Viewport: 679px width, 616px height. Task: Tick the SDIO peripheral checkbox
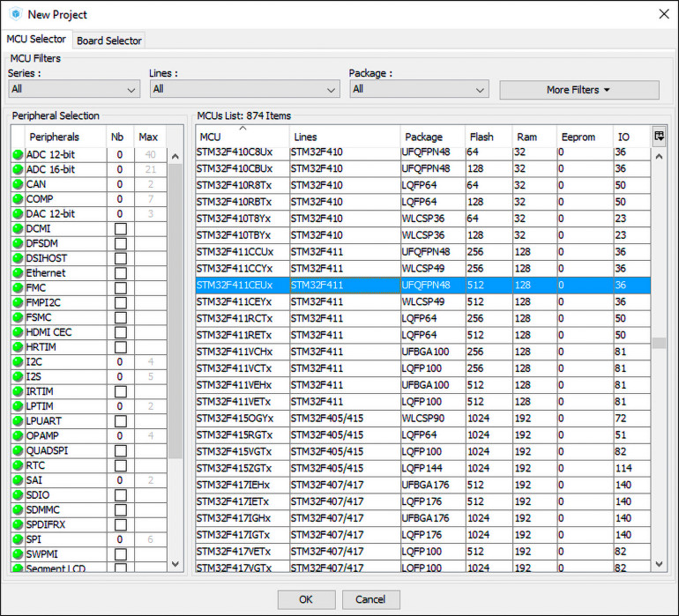point(121,495)
